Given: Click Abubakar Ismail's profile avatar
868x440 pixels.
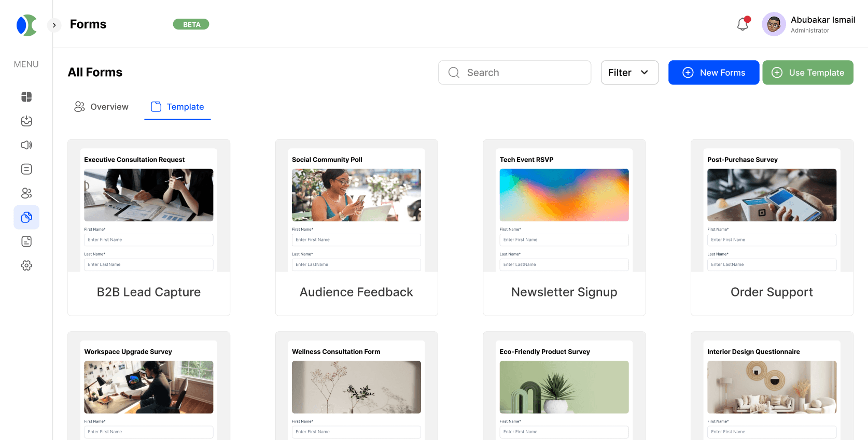Looking at the screenshot, I should click(774, 24).
